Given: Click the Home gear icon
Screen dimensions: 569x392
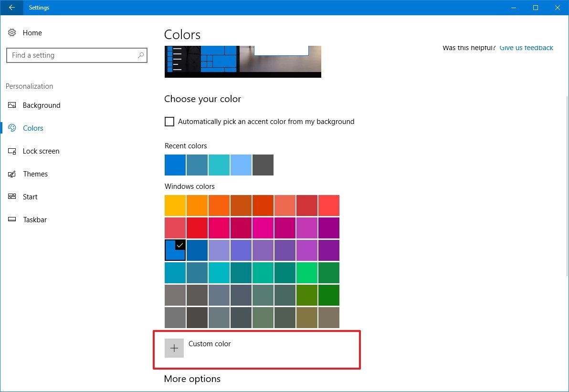Looking at the screenshot, I should point(12,32).
